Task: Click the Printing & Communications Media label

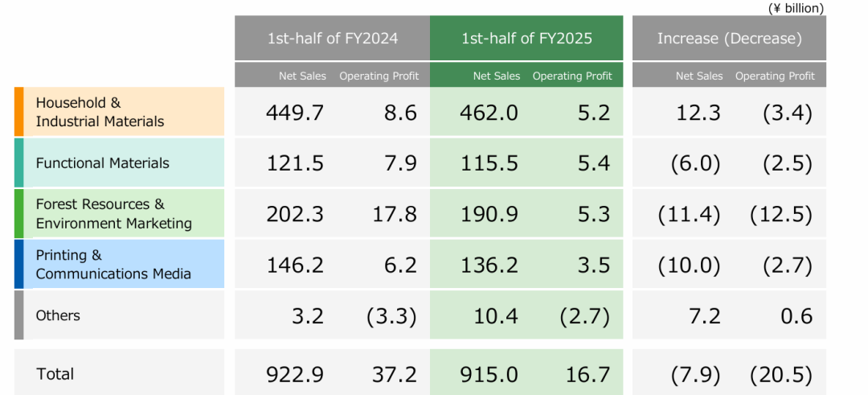Action: click(113, 264)
